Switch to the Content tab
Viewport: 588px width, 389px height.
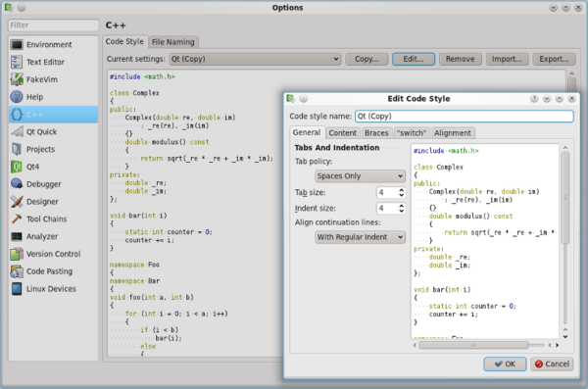click(342, 133)
